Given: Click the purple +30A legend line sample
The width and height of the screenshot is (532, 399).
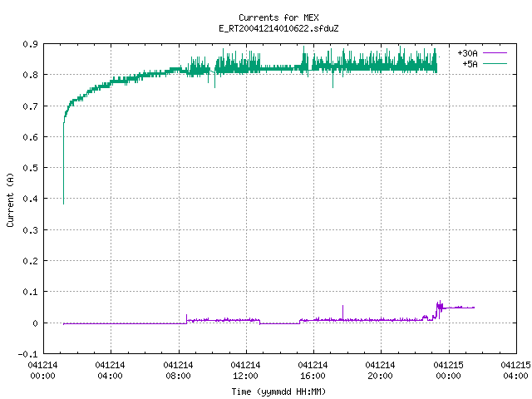Looking at the screenshot, I should 495,53.
